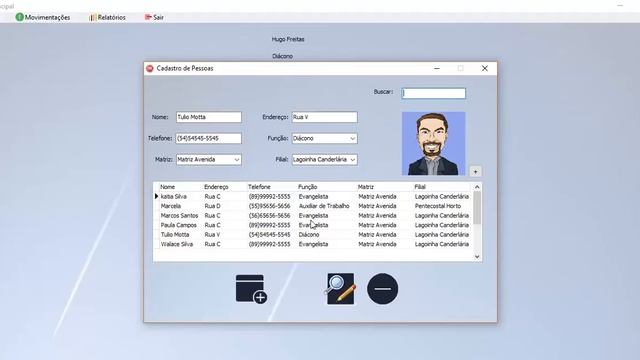Screen dimensions: 640x360
Task: Click the table scrollbar up arrow
Action: [477, 187]
